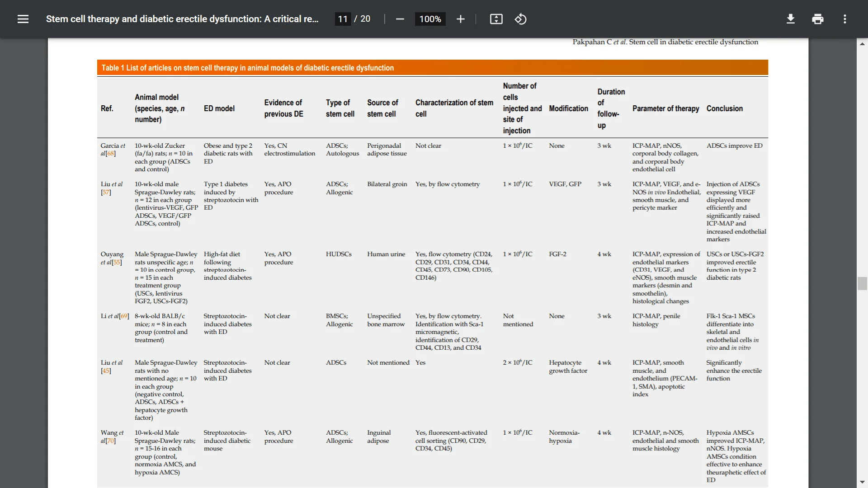The height and width of the screenshot is (488, 868).
Task: Click the 'Bilateral groin' cell
Action: 387,184
